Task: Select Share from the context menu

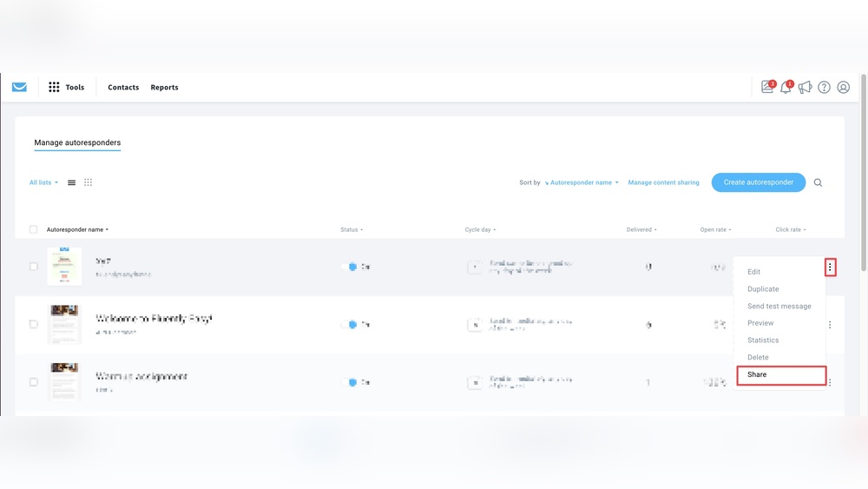Action: click(757, 374)
